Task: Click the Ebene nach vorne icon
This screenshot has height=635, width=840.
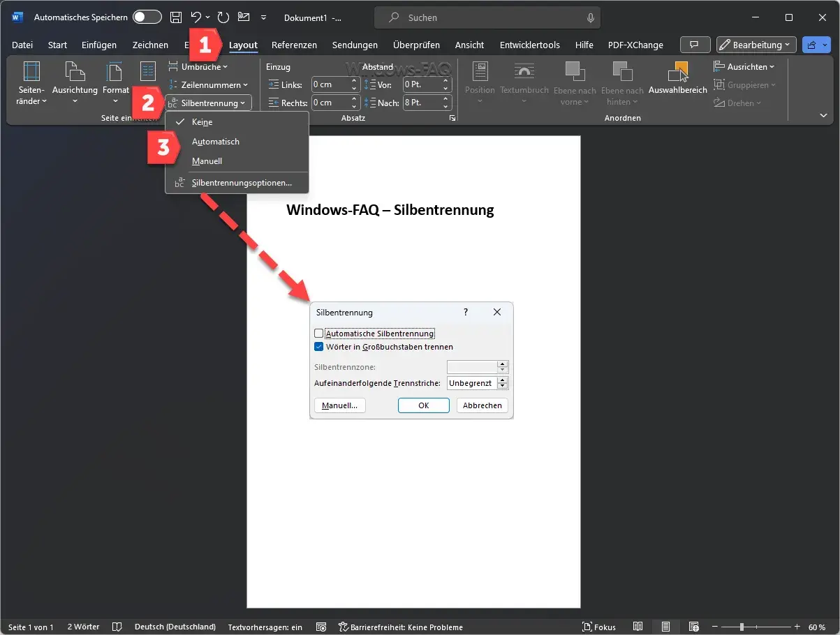Action: [x=575, y=72]
